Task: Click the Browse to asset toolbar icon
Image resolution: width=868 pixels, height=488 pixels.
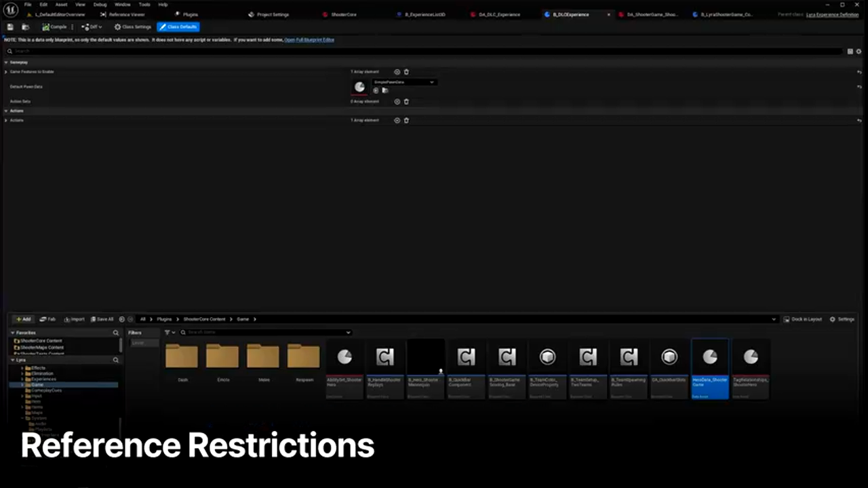Action: pos(25,27)
